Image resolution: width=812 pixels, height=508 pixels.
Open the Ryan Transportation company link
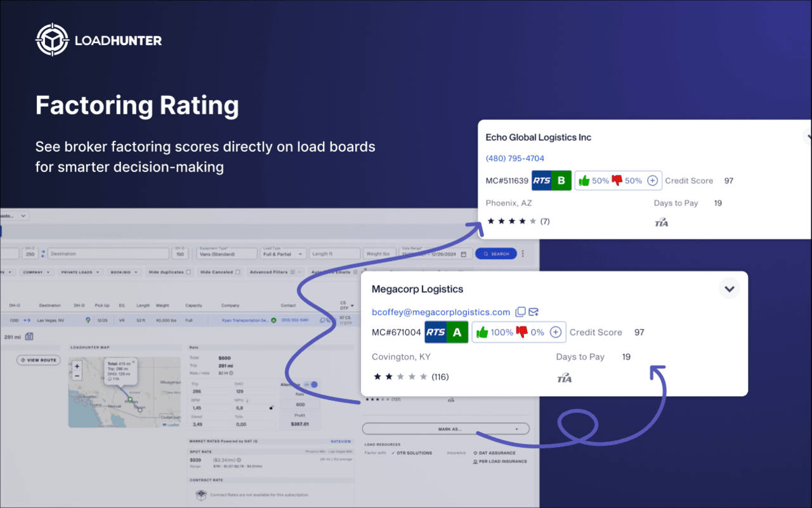coord(245,321)
